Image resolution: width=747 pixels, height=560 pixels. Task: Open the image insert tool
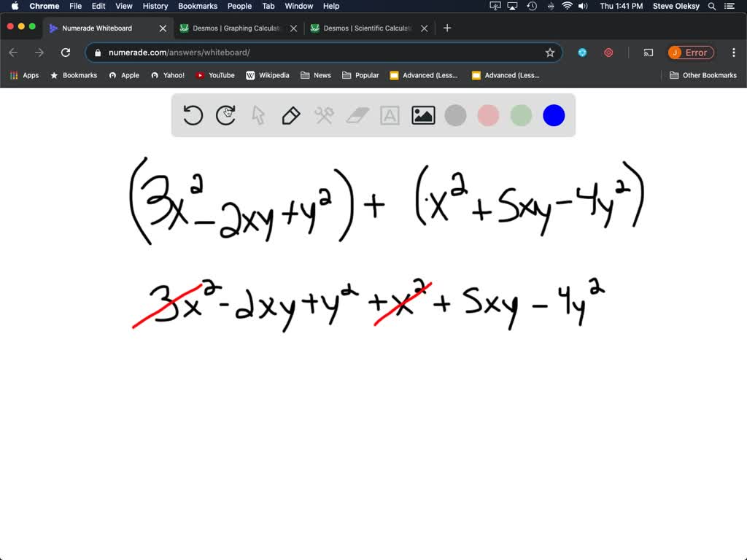422,115
